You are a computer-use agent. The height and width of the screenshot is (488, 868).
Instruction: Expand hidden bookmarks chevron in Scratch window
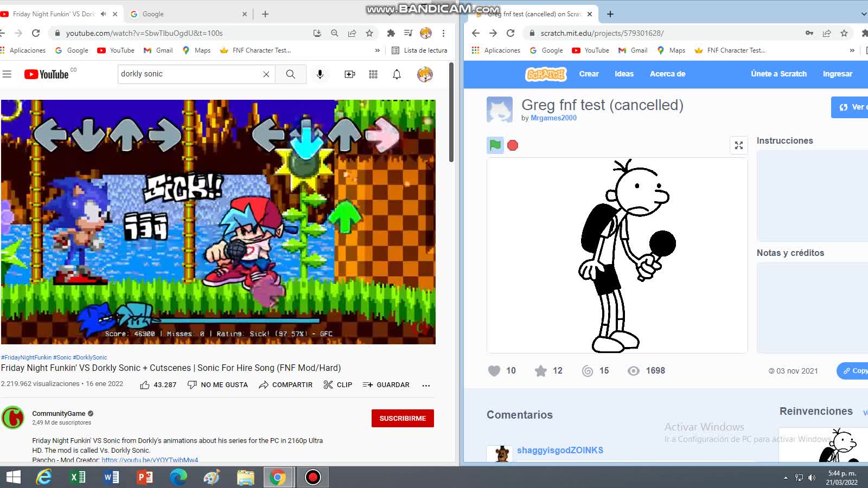coord(852,50)
